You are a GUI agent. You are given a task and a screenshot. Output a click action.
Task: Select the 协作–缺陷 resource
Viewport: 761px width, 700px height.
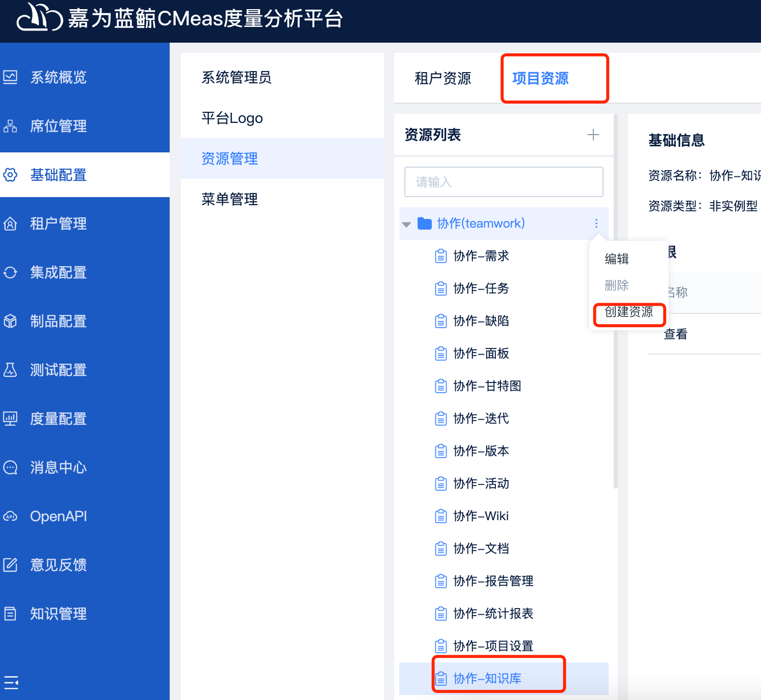click(x=504, y=321)
